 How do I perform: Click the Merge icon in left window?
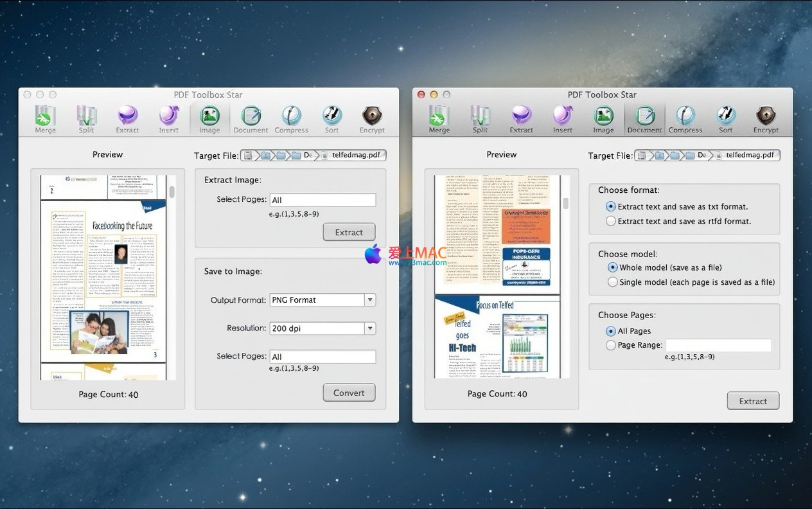(x=45, y=119)
